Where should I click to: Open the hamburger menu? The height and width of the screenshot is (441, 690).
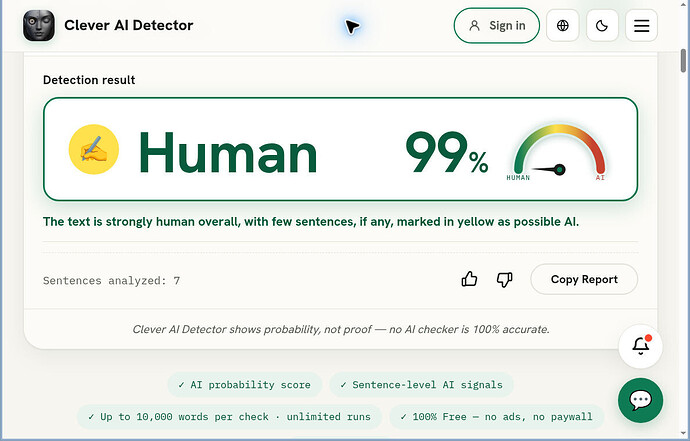[641, 26]
